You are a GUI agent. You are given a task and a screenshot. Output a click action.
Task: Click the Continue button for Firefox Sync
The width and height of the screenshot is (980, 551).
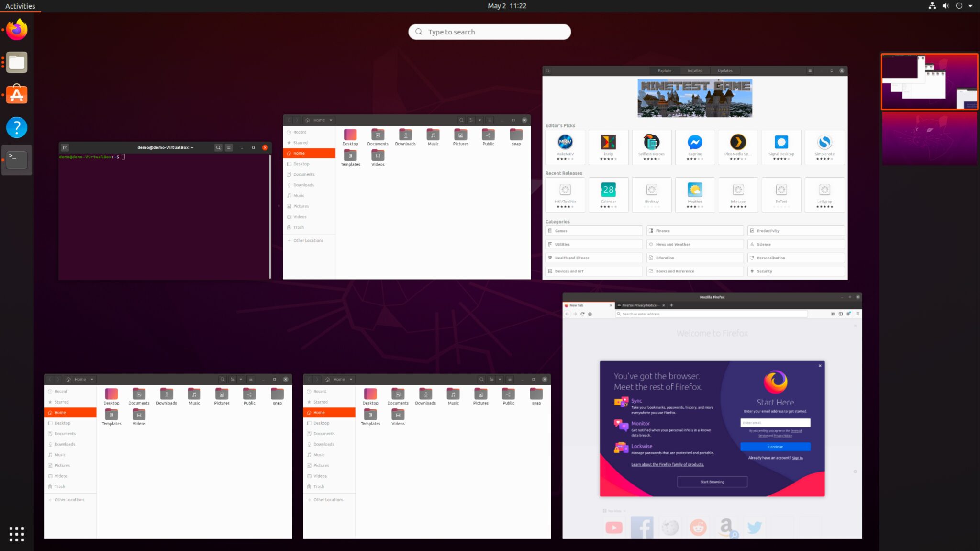tap(775, 447)
